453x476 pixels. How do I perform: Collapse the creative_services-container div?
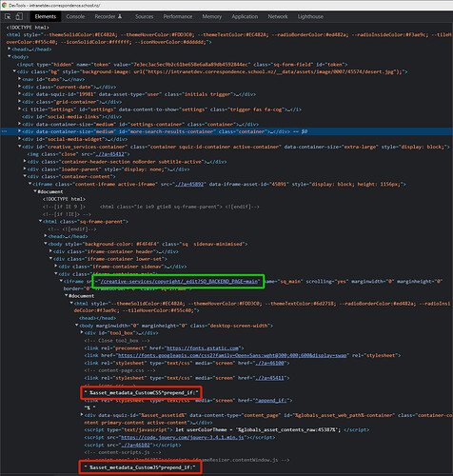[20, 147]
